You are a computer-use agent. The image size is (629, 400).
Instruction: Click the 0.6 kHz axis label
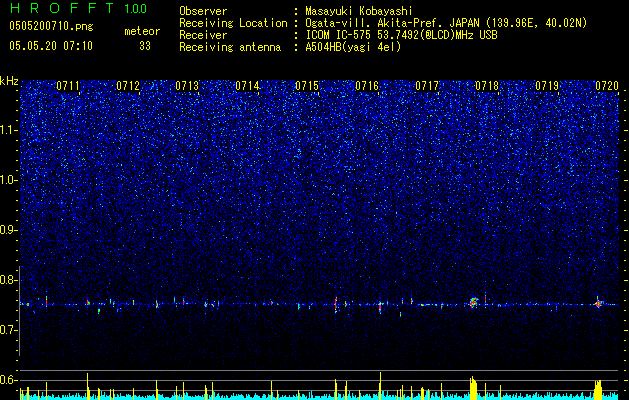[x=8, y=380]
